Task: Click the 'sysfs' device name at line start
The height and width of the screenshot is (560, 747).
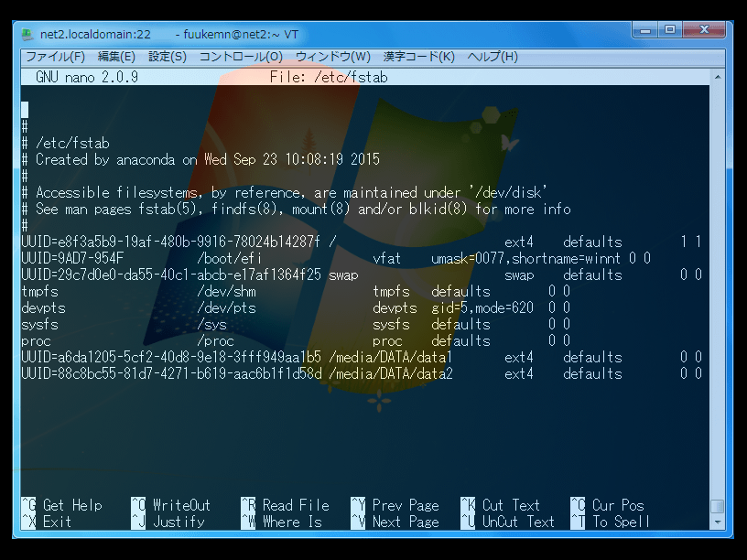Action: coord(39,324)
